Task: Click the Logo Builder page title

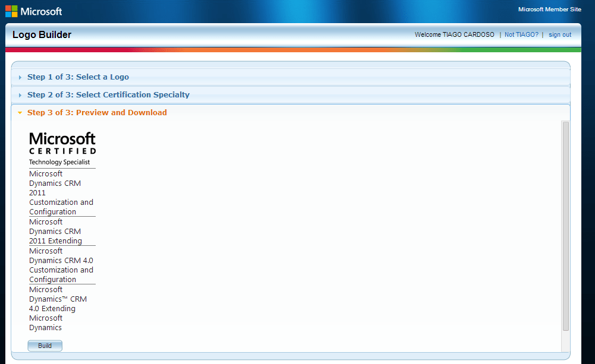Action: click(x=41, y=34)
